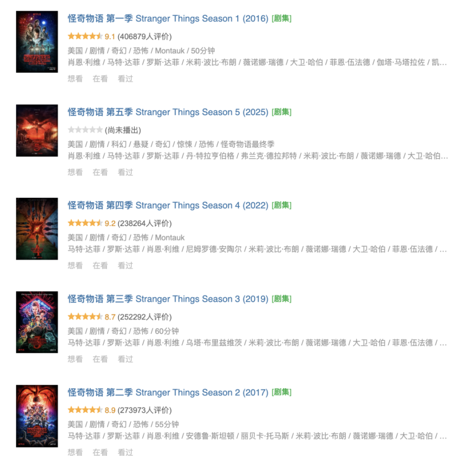The height and width of the screenshot is (456, 476).
Task: Mark Season 1 as 想看
Action: 75,79
